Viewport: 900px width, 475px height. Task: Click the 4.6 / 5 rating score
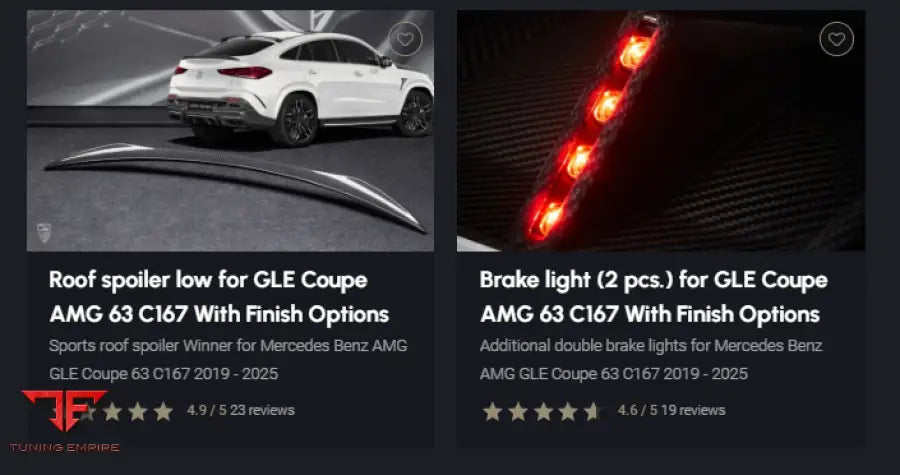click(638, 410)
